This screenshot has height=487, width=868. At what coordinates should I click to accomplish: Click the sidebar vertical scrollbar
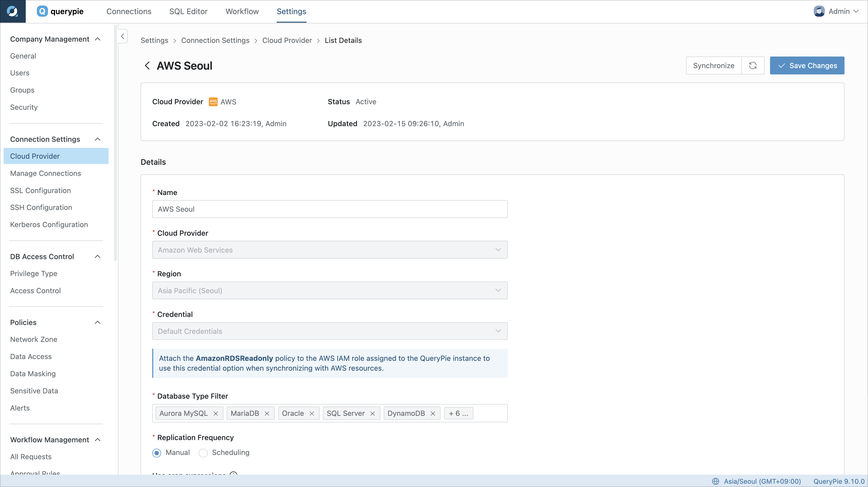tap(115, 143)
